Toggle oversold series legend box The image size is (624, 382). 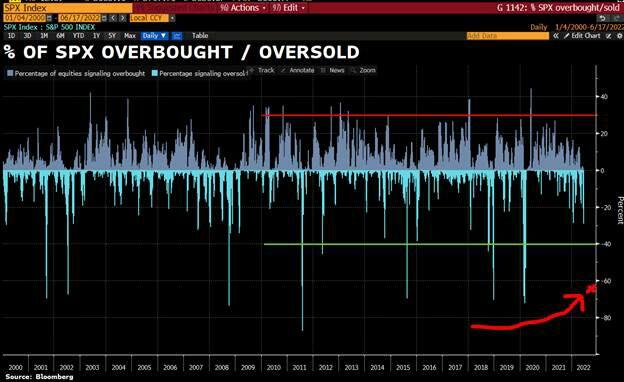(155, 73)
